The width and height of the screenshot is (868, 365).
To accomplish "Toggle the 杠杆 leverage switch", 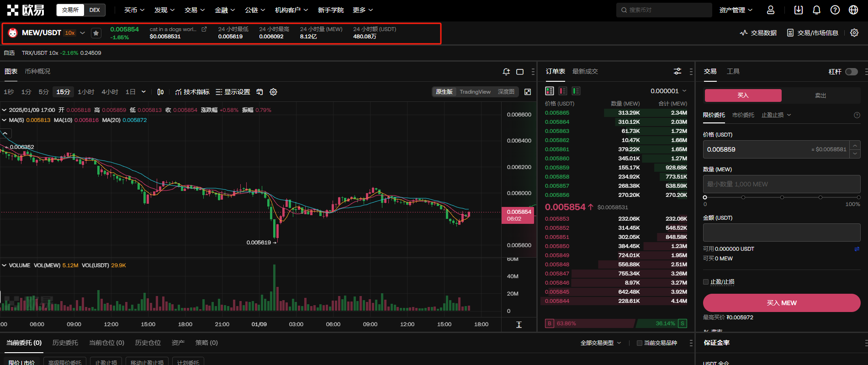I will 851,72.
